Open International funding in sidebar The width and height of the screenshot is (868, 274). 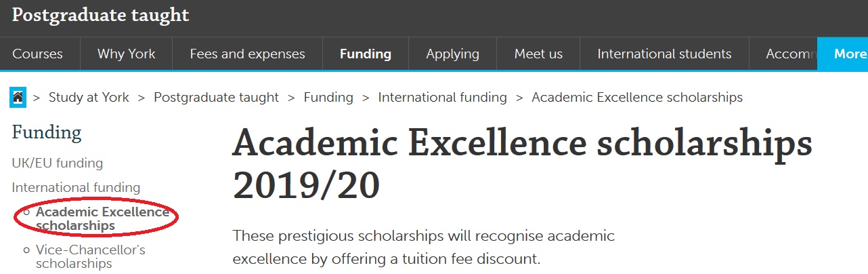(x=76, y=188)
